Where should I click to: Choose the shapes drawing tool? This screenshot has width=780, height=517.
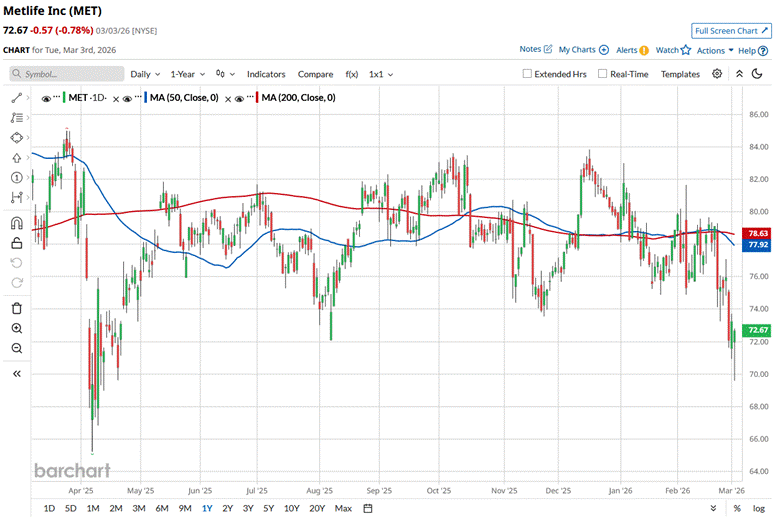click(16, 137)
